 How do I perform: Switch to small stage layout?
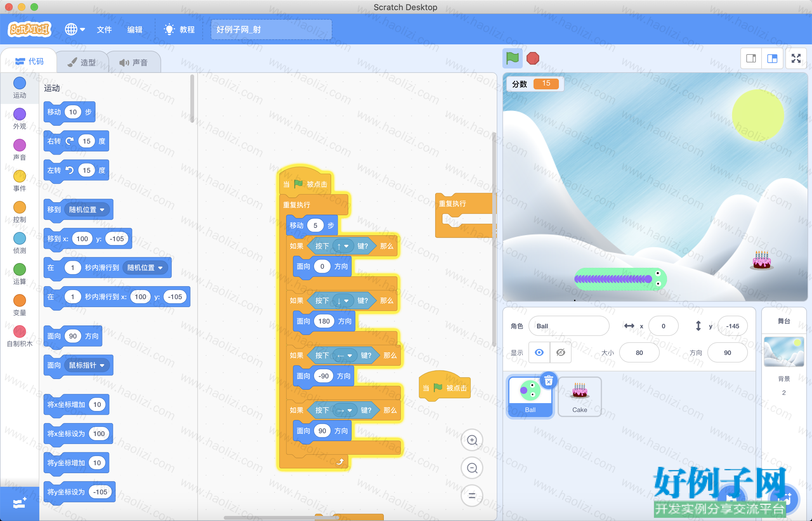click(x=751, y=59)
